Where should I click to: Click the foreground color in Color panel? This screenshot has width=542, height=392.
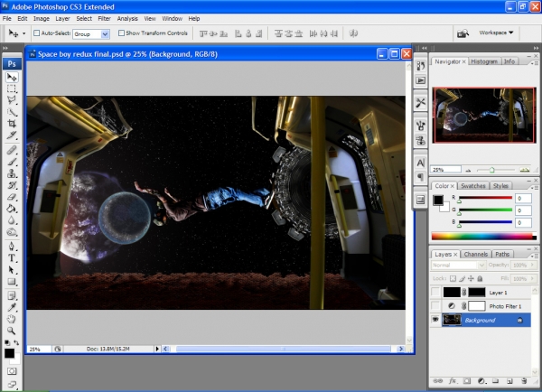click(438, 200)
